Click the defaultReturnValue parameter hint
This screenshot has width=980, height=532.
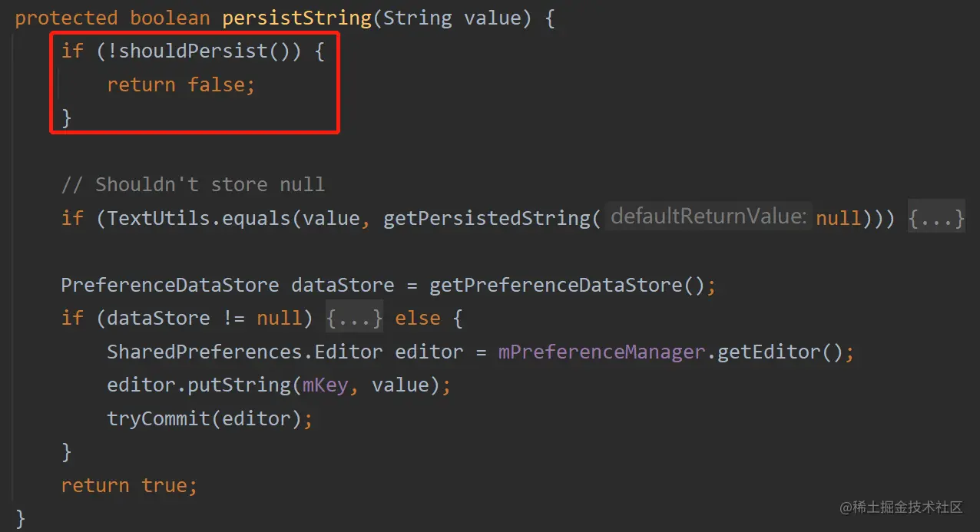coord(708,217)
